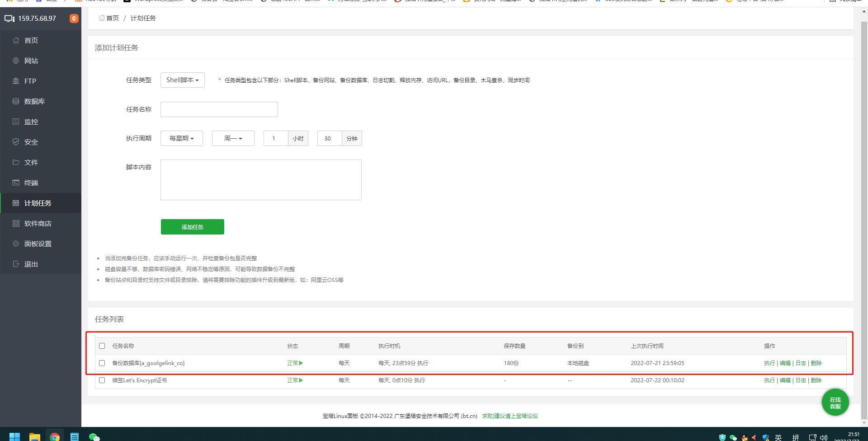This screenshot has height=441, width=868.
Task: Open File Explorer from taskbar
Action: tap(35, 436)
